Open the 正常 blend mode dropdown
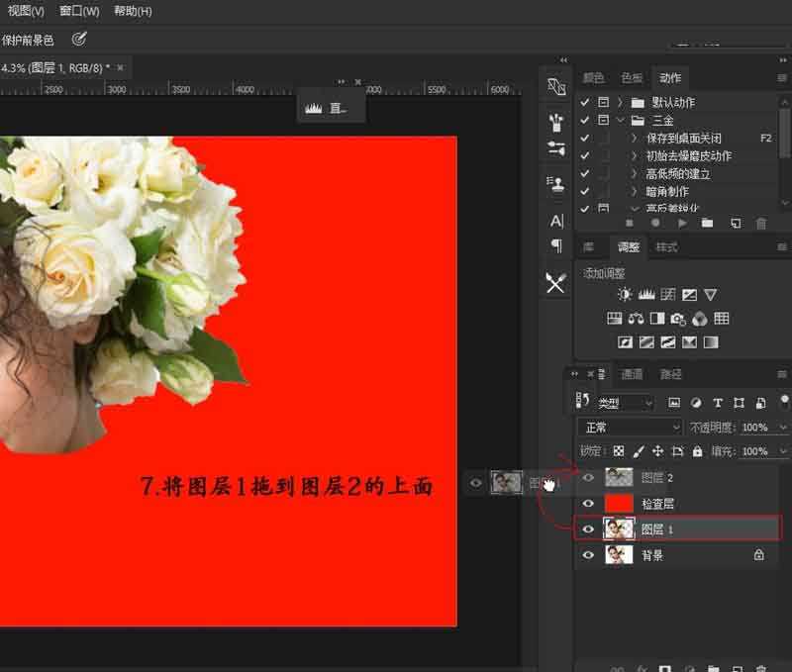Image resolution: width=792 pixels, height=672 pixels. (x=629, y=427)
